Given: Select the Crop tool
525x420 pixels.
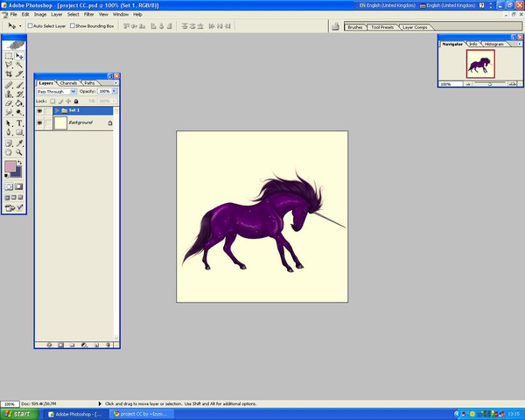Looking at the screenshot, I should [9, 74].
